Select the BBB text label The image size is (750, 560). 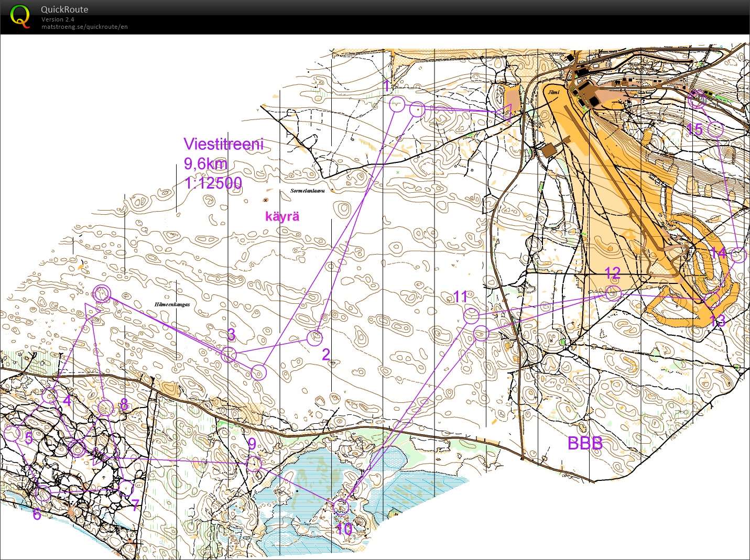click(585, 443)
